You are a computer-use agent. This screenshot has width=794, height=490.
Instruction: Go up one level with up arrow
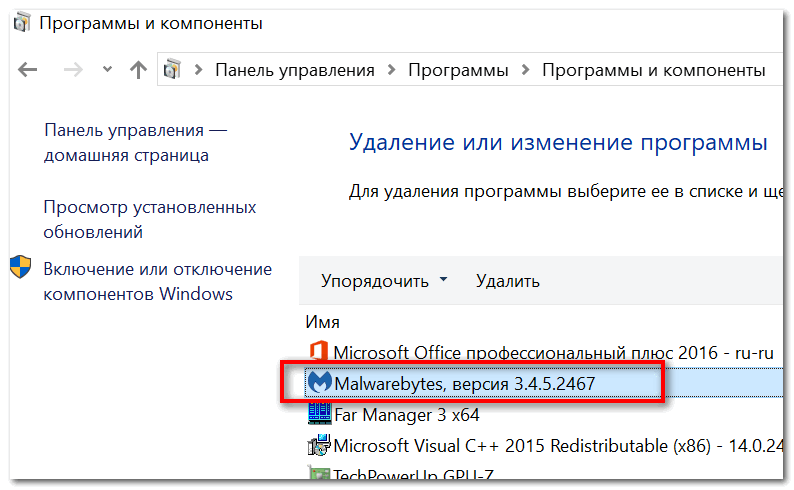[x=138, y=69]
